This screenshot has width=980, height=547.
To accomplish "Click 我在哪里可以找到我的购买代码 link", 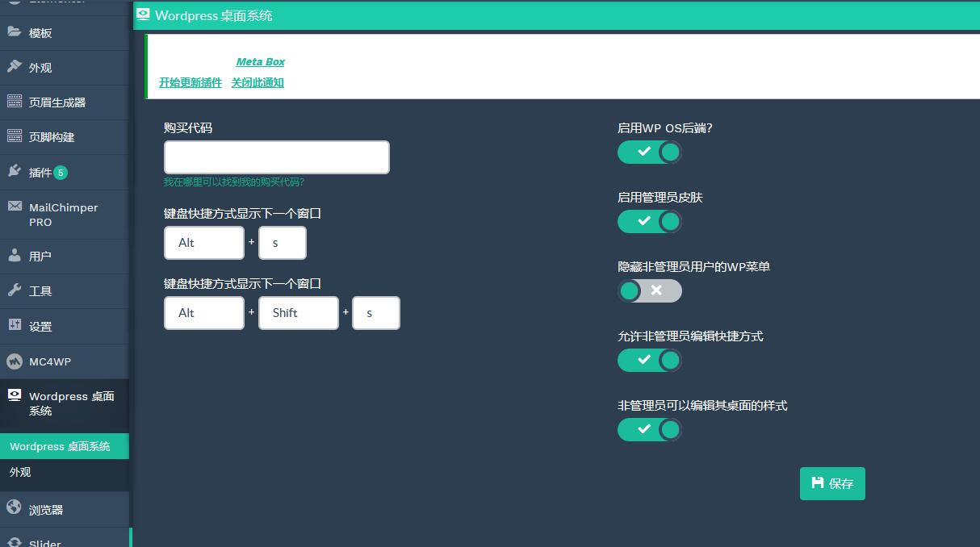I will (234, 182).
